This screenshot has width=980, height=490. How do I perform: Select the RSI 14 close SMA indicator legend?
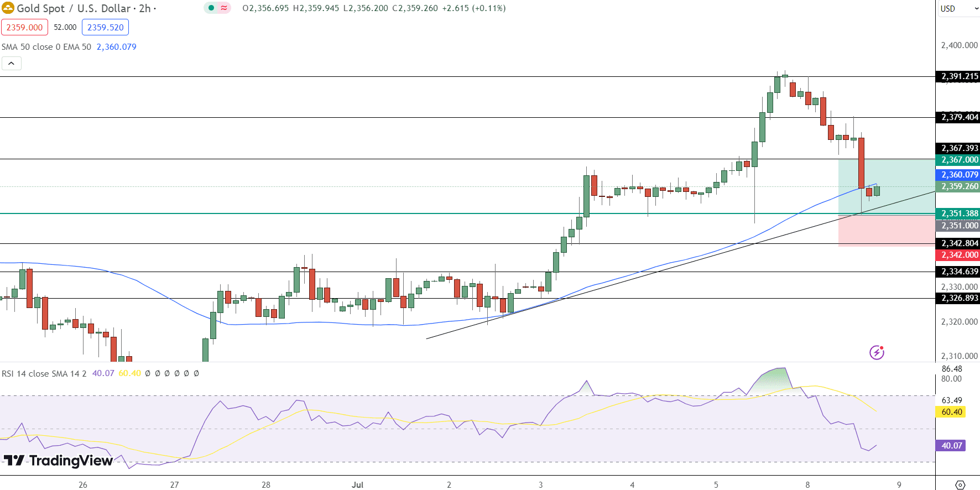[44, 373]
